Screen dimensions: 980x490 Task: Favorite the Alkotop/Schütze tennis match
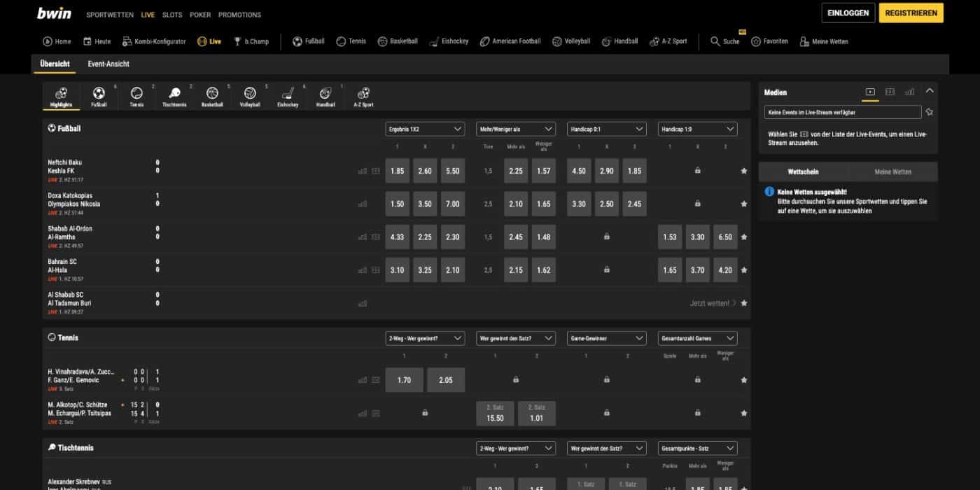(x=743, y=413)
